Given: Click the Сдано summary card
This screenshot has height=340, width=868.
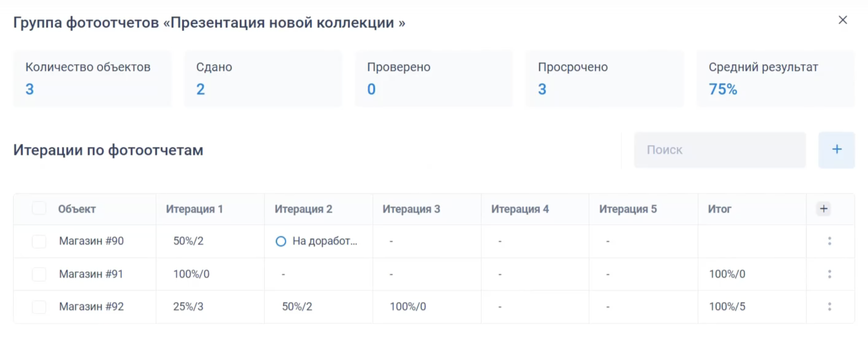Looking at the screenshot, I should coord(263,78).
